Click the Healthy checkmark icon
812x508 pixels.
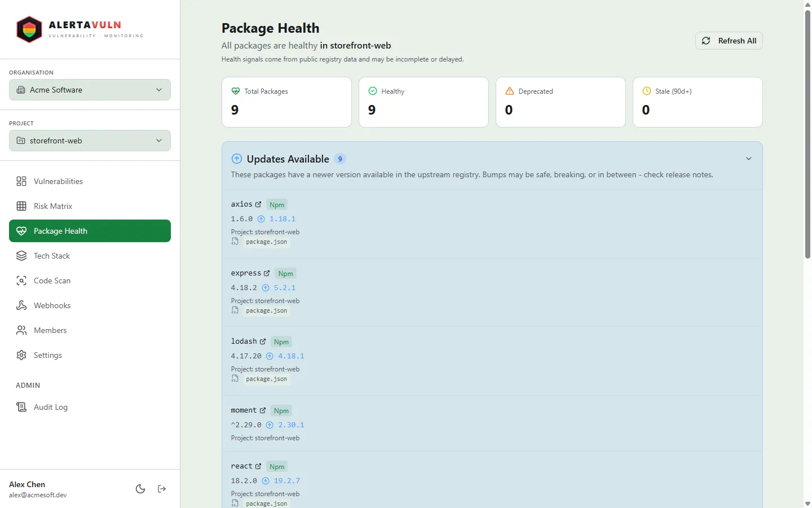pos(373,91)
